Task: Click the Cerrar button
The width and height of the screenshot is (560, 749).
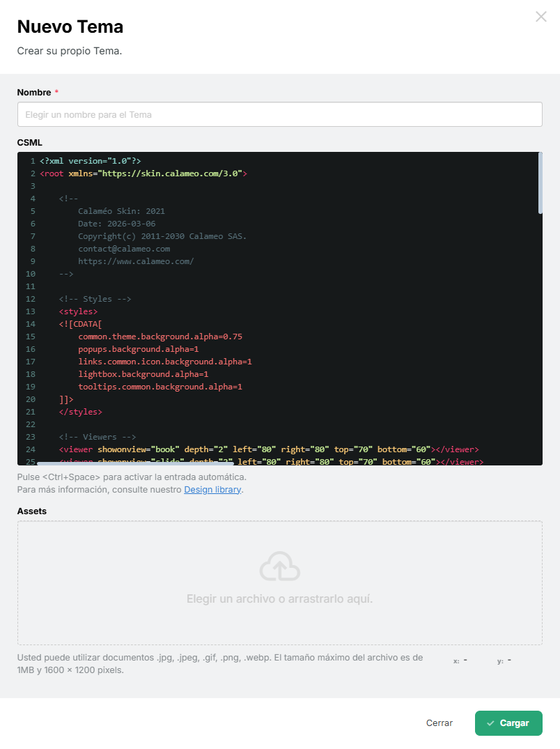Action: coord(440,723)
